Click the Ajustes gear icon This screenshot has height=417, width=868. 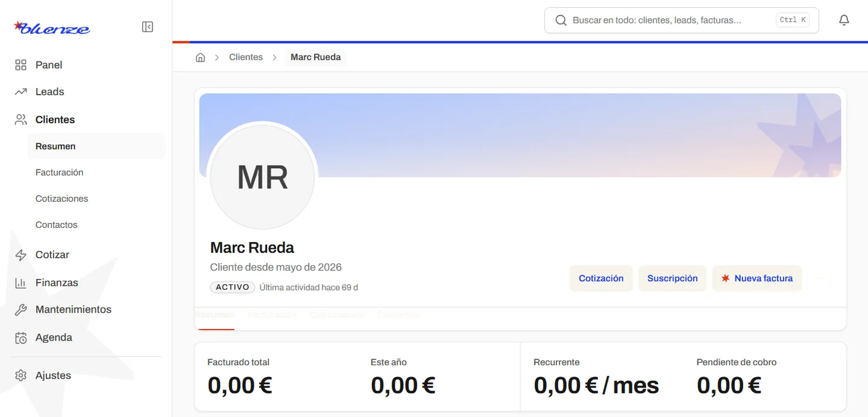(x=20, y=375)
